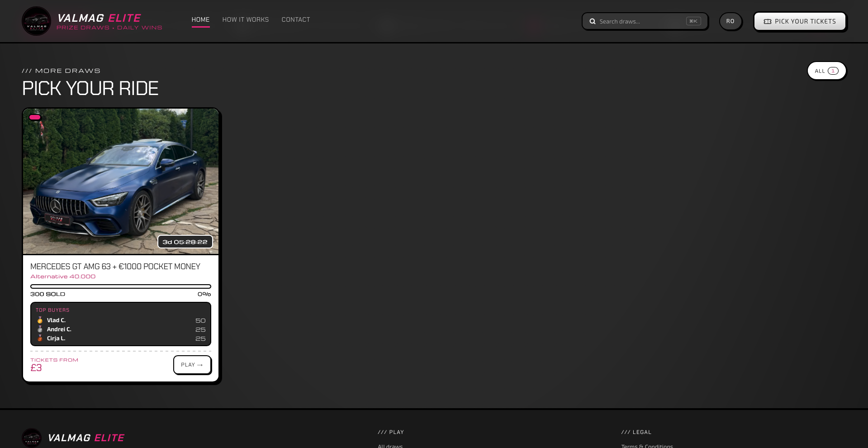Click the Valmag Elite logo in the header
The height and width of the screenshot is (448, 868).
pyautogui.click(x=36, y=21)
